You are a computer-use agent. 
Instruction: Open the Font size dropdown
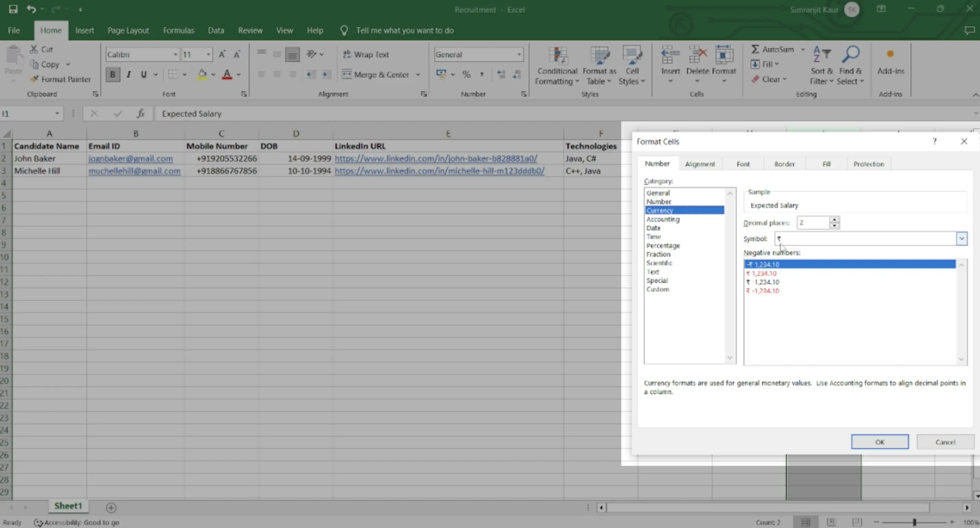[209, 55]
